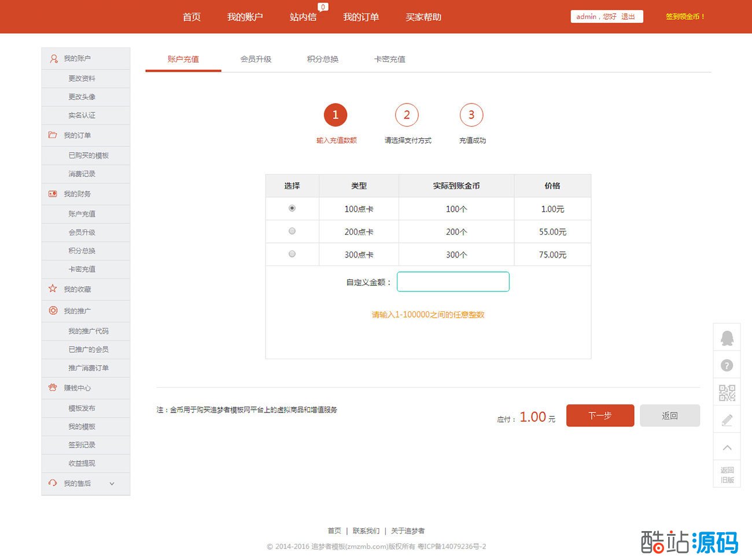Click the 我的订单 folder icon in sidebar
The width and height of the screenshot is (752, 560).
pyautogui.click(x=53, y=135)
